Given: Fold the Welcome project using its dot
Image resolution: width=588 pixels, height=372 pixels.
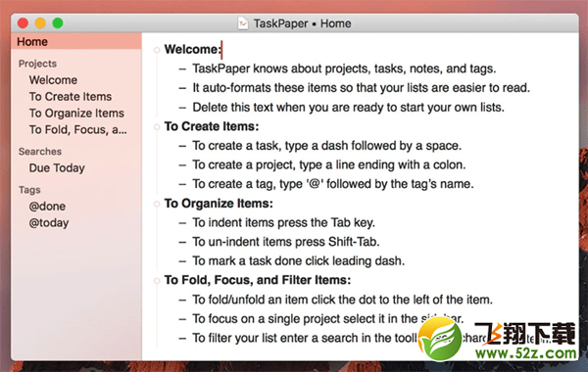Looking at the screenshot, I should pyautogui.click(x=157, y=50).
